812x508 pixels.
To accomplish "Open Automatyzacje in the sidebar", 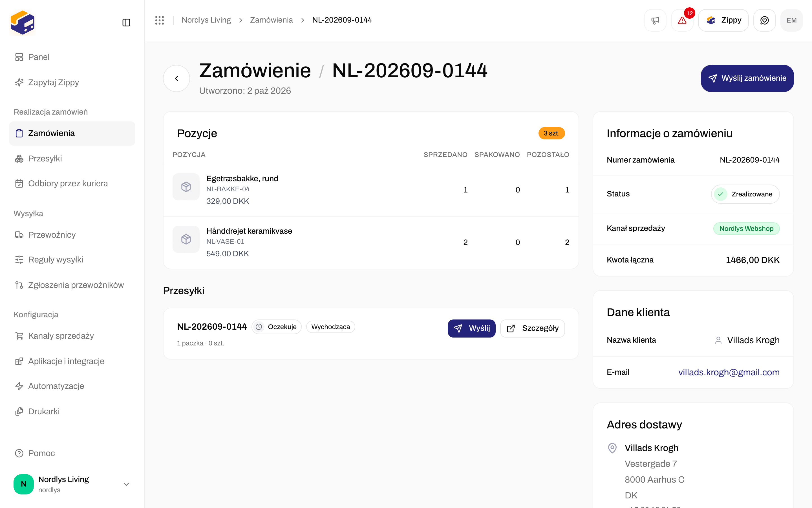I will tap(72, 386).
